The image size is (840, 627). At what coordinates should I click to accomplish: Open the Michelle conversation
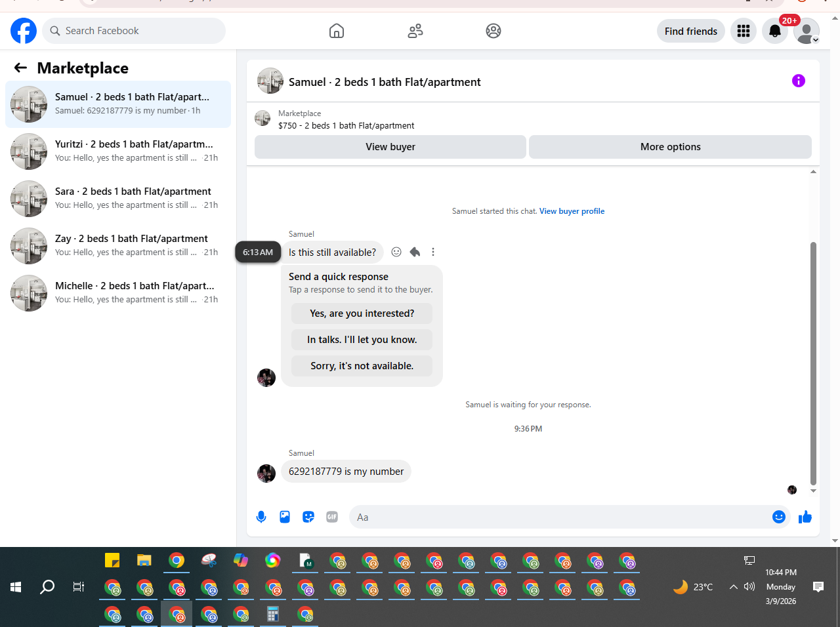[x=118, y=293]
